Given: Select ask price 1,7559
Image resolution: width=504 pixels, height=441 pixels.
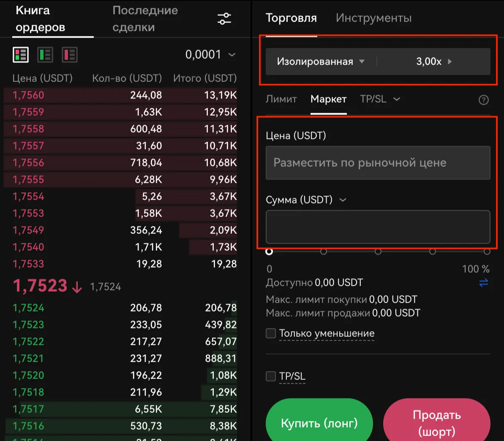Looking at the screenshot, I should point(28,112).
